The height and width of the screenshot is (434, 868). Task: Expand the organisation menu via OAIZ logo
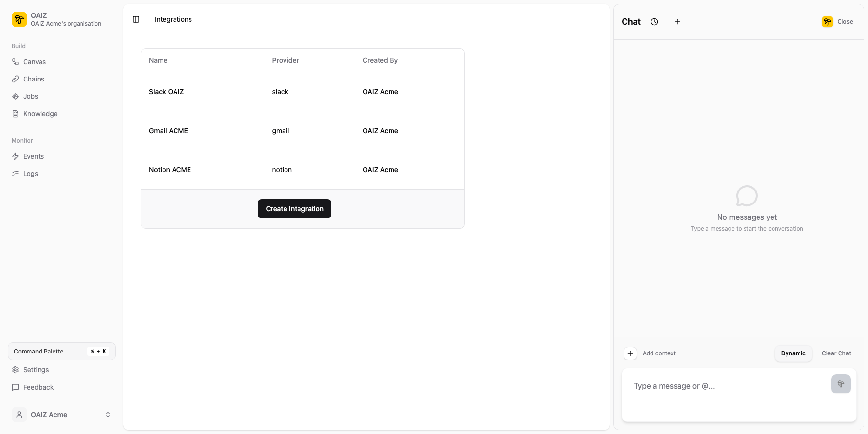click(x=19, y=19)
